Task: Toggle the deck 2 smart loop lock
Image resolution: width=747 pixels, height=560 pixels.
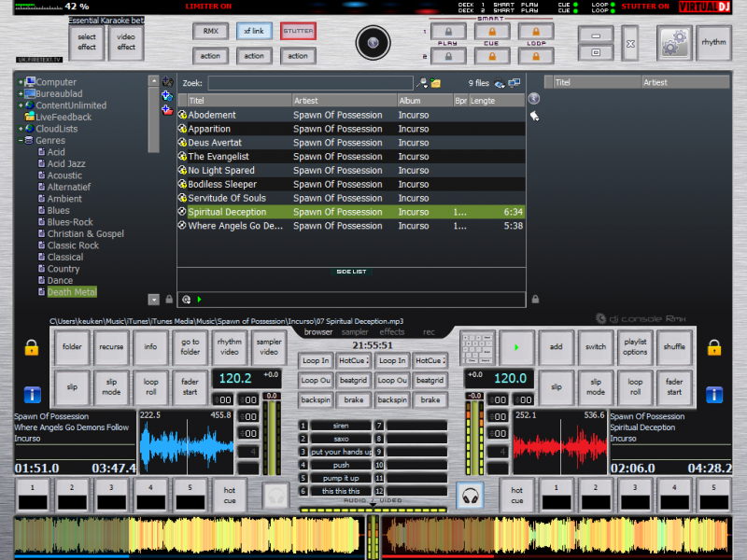Action: (x=536, y=56)
